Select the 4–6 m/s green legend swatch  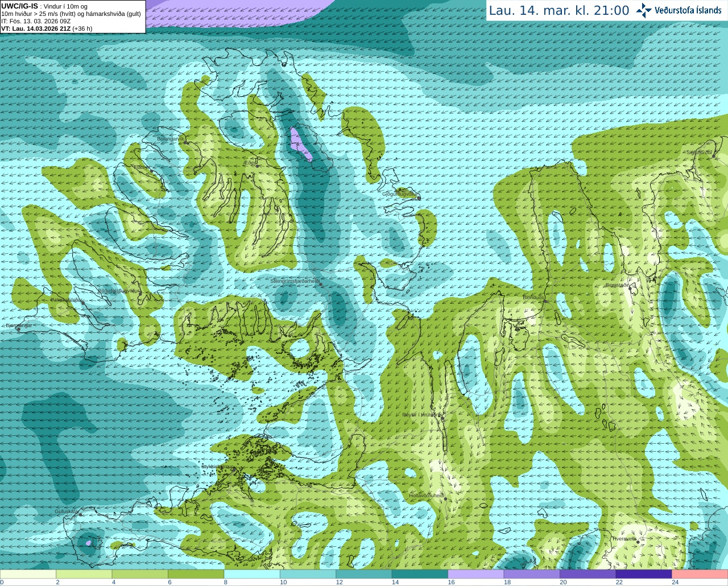[140, 574]
